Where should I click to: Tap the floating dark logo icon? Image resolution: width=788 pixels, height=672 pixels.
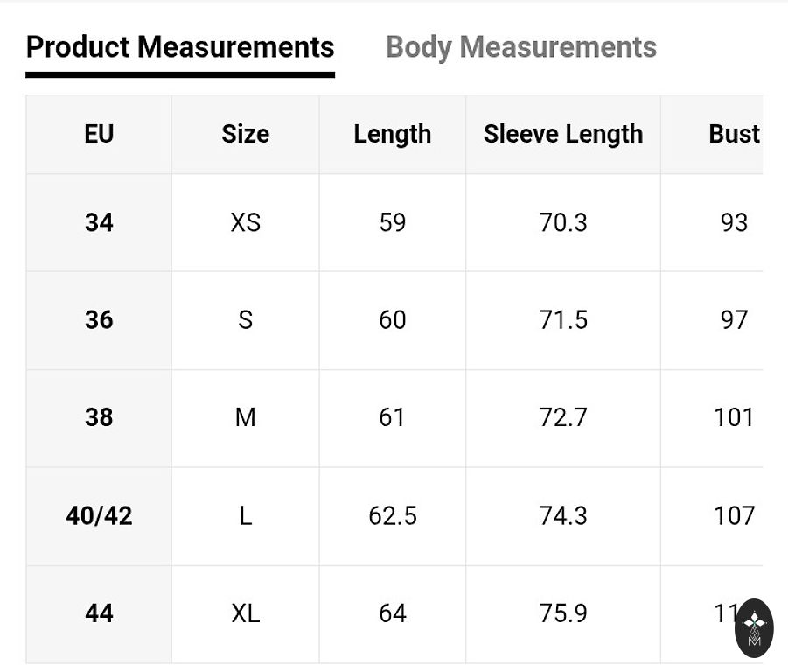[x=754, y=627]
